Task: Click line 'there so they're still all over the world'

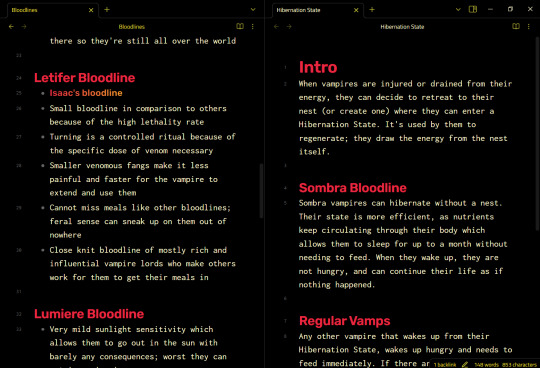Action: pos(143,41)
